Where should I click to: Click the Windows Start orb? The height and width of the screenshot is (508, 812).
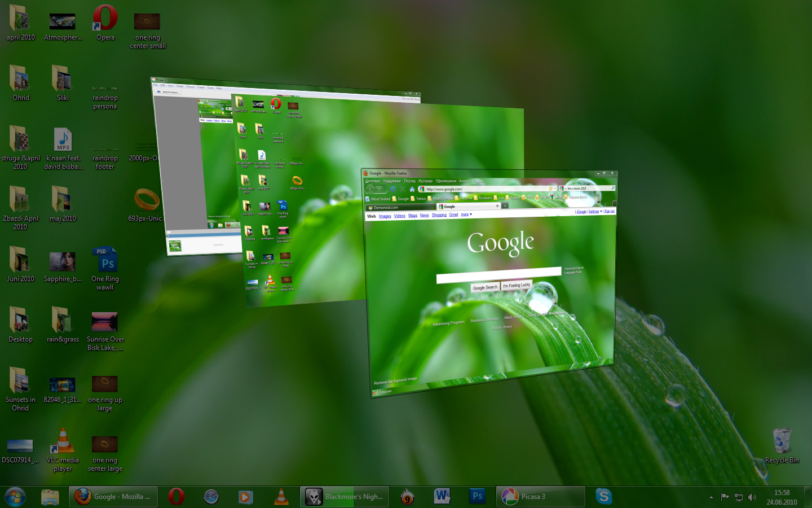15,497
